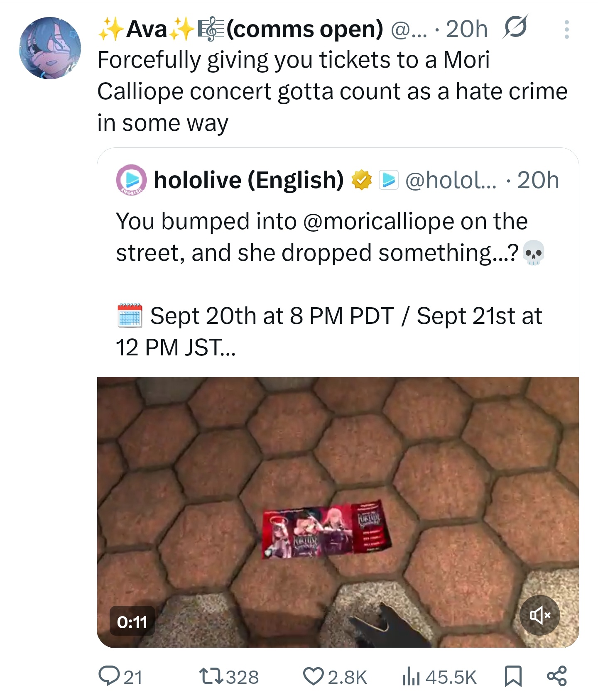Play the embedded ticket video
598x700 pixels.
pyautogui.click(x=338, y=512)
